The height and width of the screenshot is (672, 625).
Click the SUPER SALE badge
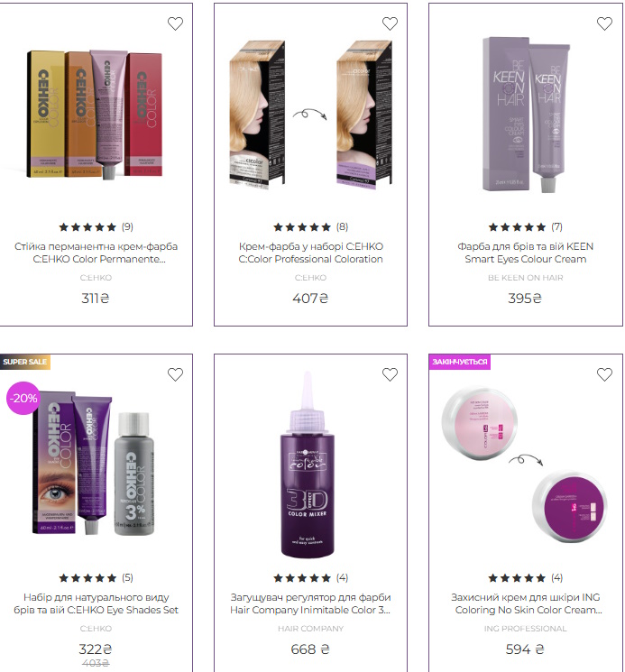coord(25,362)
